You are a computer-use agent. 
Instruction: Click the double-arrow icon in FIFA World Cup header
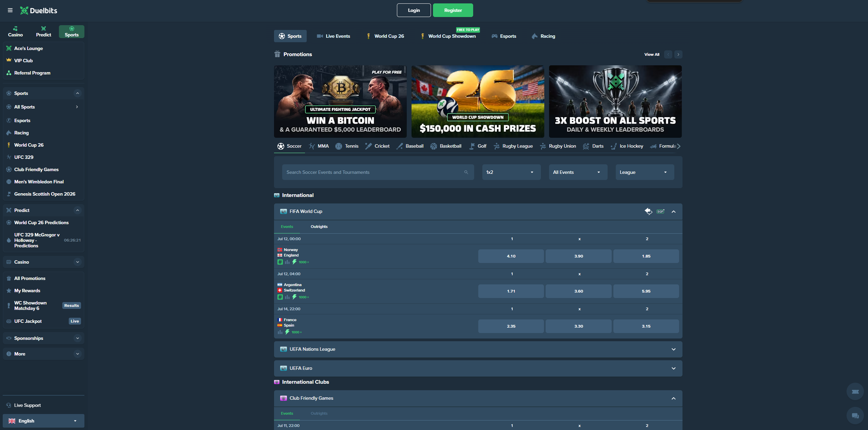[x=648, y=212]
